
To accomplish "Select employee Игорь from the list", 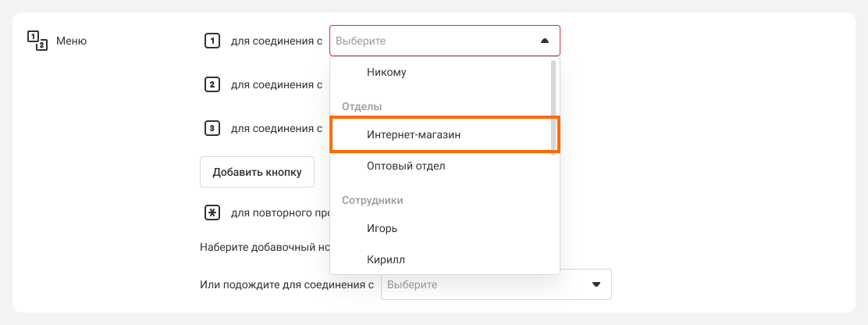I will pyautogui.click(x=382, y=228).
